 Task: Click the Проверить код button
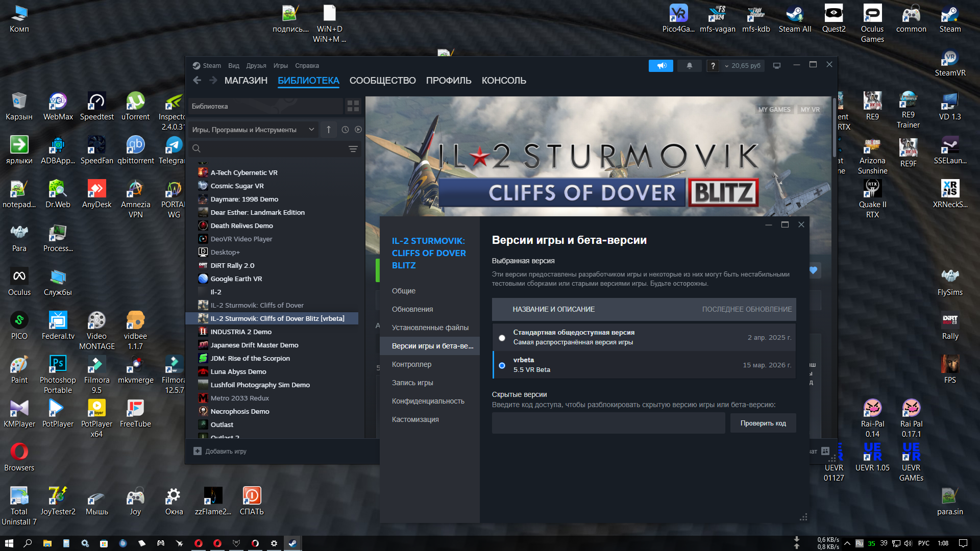coord(763,423)
